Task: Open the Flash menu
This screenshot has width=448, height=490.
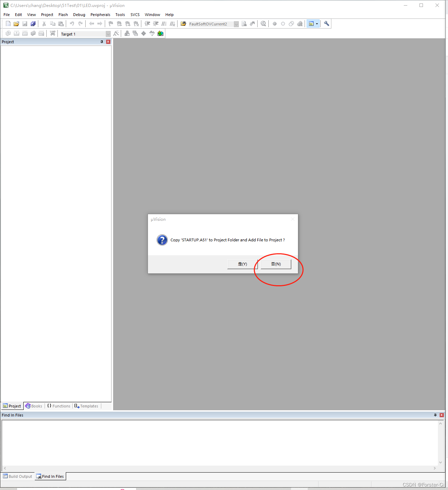Action: coord(63,15)
